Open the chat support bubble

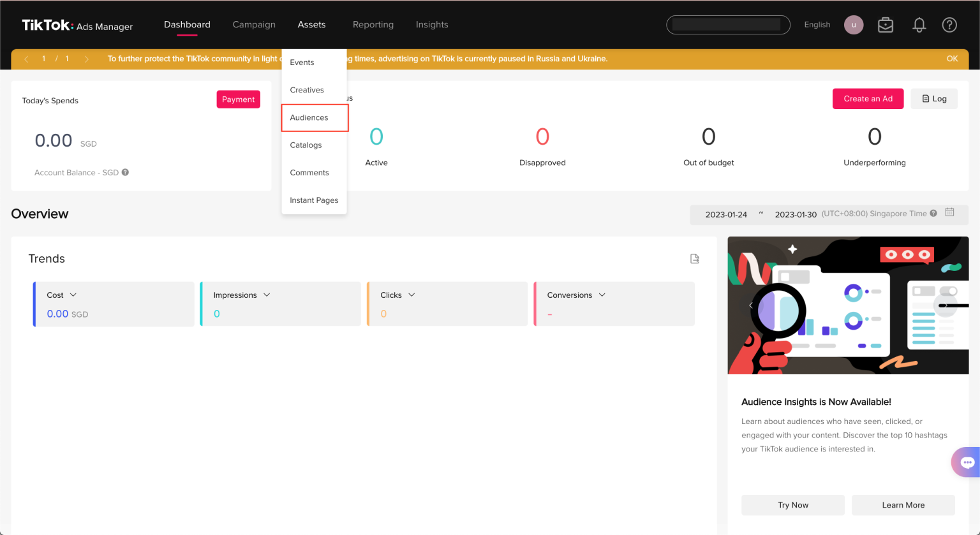tap(968, 462)
